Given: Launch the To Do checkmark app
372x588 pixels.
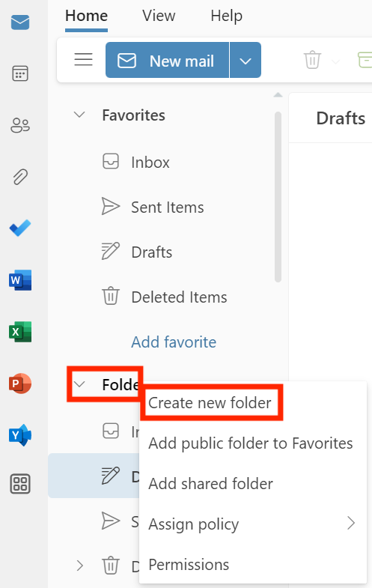Looking at the screenshot, I should pyautogui.click(x=20, y=228).
